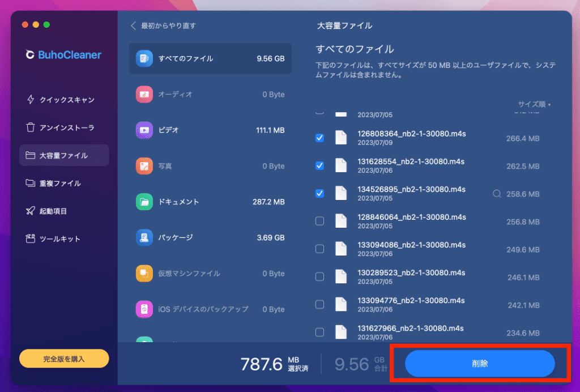Select the ビデオ 111.1 MB category
This screenshot has height=392, width=580.
(210, 130)
